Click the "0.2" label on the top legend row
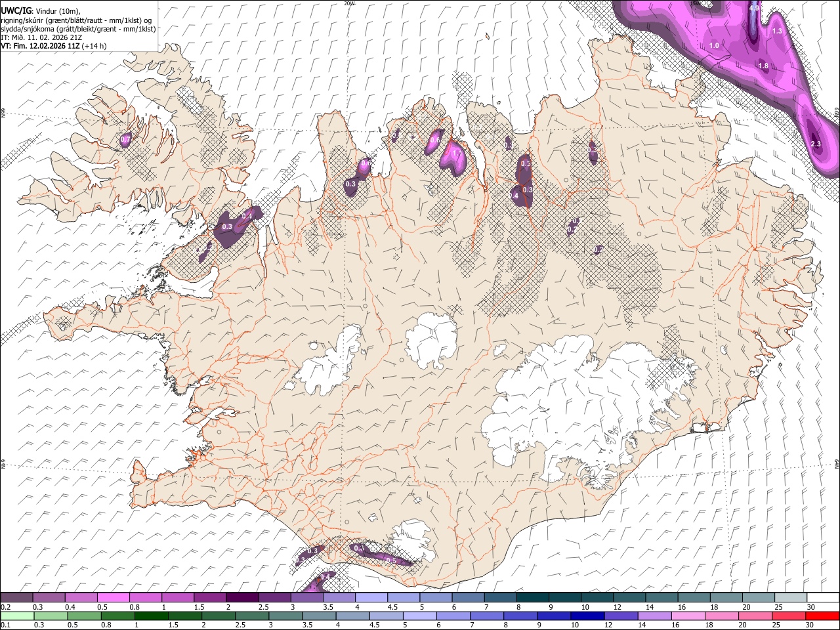Viewport: 840px width, 630px height. 5,607
